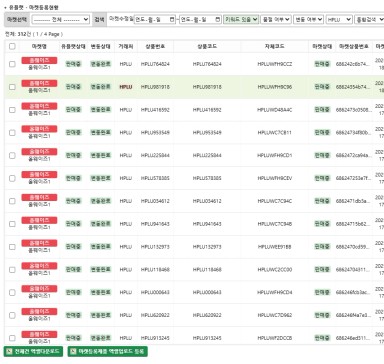Click the 자체코드 column header
This screenshot has width=384, height=364.
pyautogui.click(x=274, y=46)
